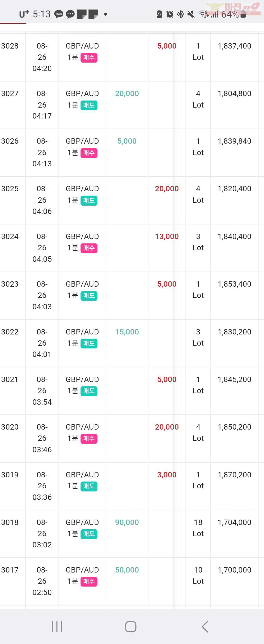264x644 pixels.
Task: Tap the 매도 badge in row 3018
Action: click(89, 534)
